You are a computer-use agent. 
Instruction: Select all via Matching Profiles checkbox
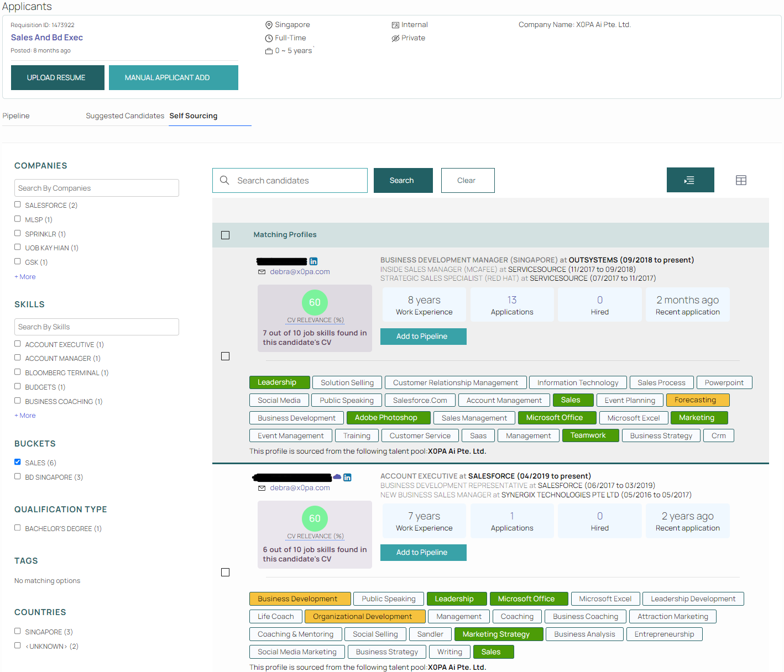pos(225,235)
